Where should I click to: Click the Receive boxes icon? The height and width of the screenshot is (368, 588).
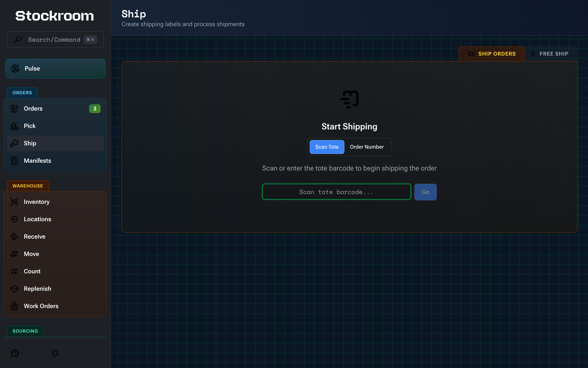click(14, 237)
